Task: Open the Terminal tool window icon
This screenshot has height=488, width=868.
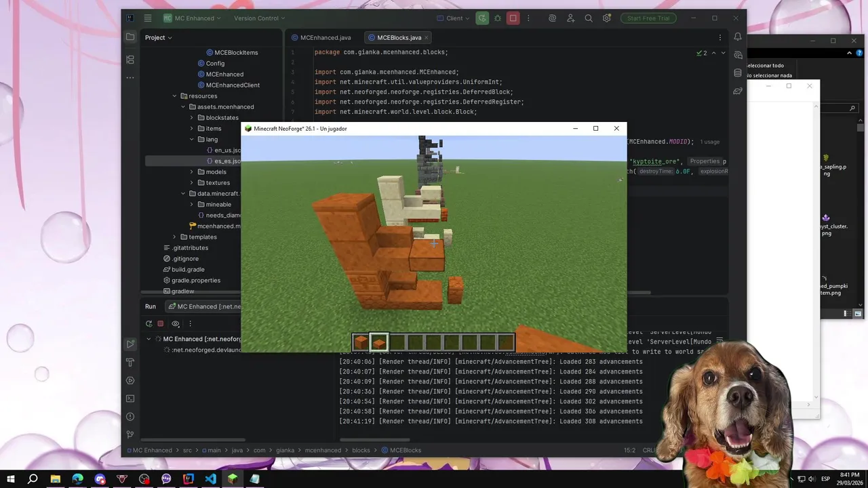Action: coord(130,399)
